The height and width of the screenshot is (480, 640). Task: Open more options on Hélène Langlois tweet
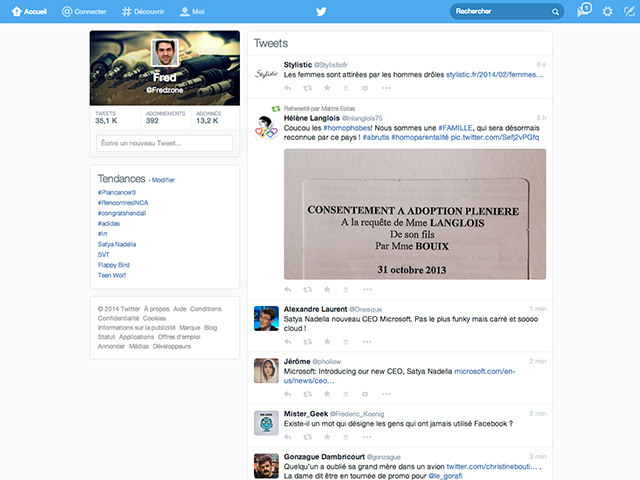tap(367, 290)
